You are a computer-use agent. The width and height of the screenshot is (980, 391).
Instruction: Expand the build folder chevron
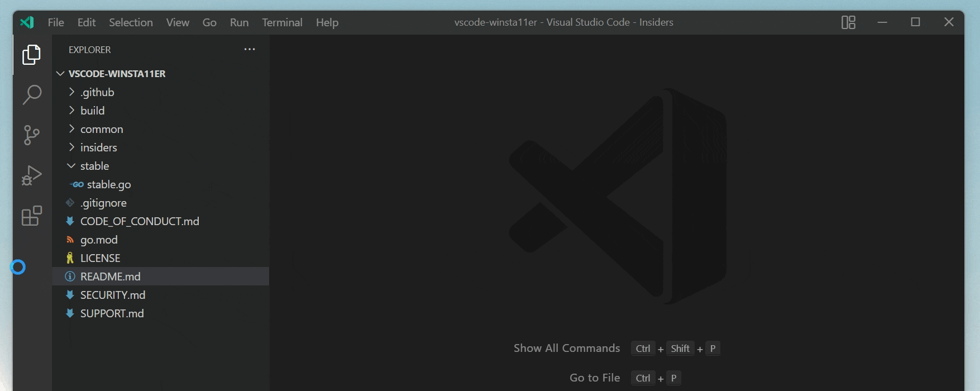[71, 111]
